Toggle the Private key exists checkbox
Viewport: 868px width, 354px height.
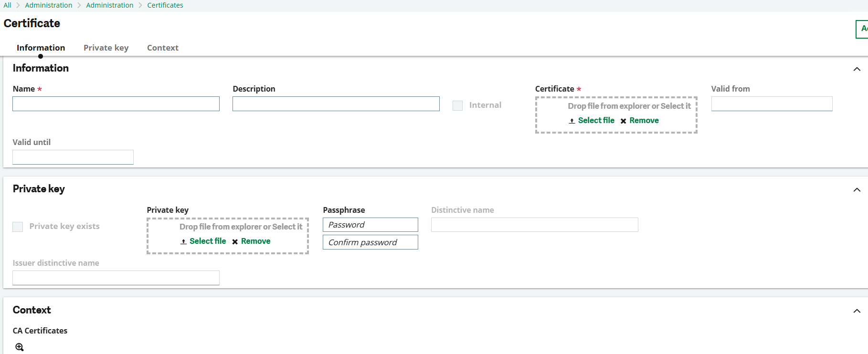tap(18, 227)
